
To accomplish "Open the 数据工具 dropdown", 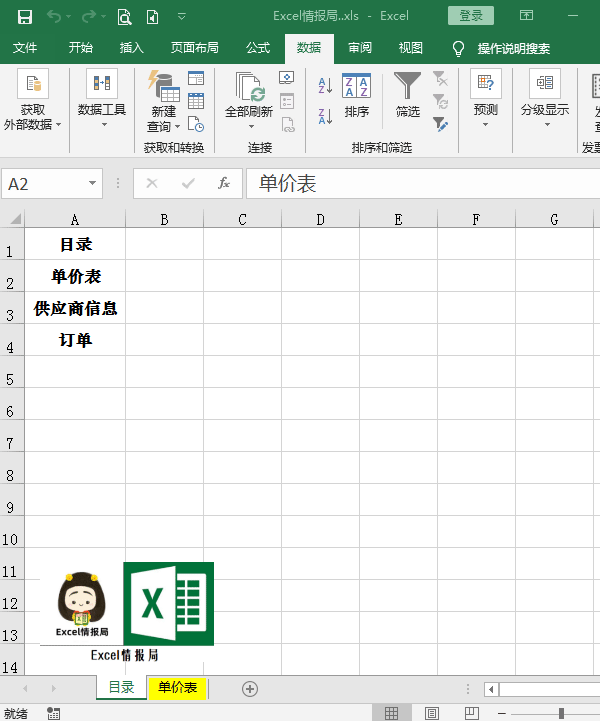I will coord(102,99).
